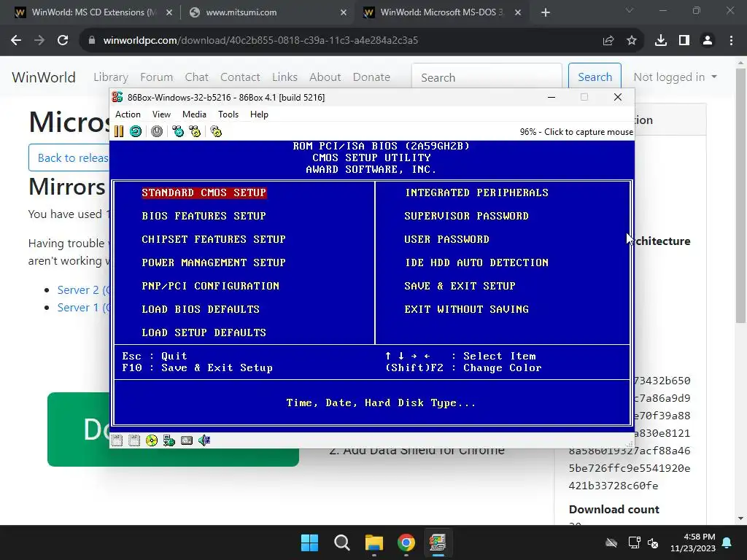Click the gray ACPI shutdown power icon
Screen dimensions: 747x560
157,131
